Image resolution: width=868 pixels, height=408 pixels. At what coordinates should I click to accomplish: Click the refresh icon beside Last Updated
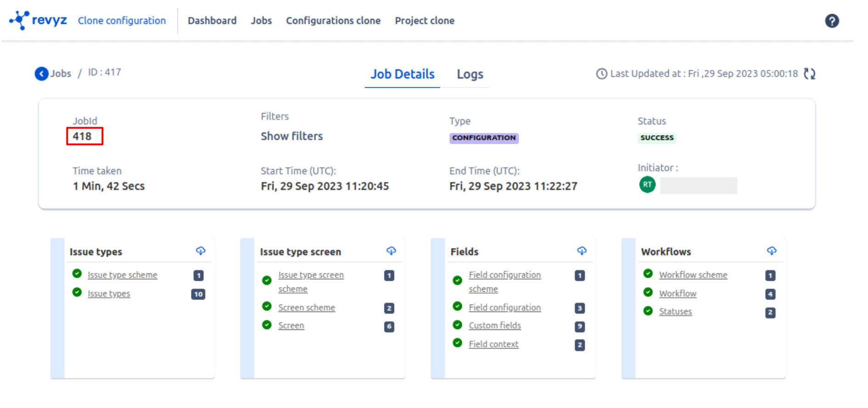click(809, 74)
